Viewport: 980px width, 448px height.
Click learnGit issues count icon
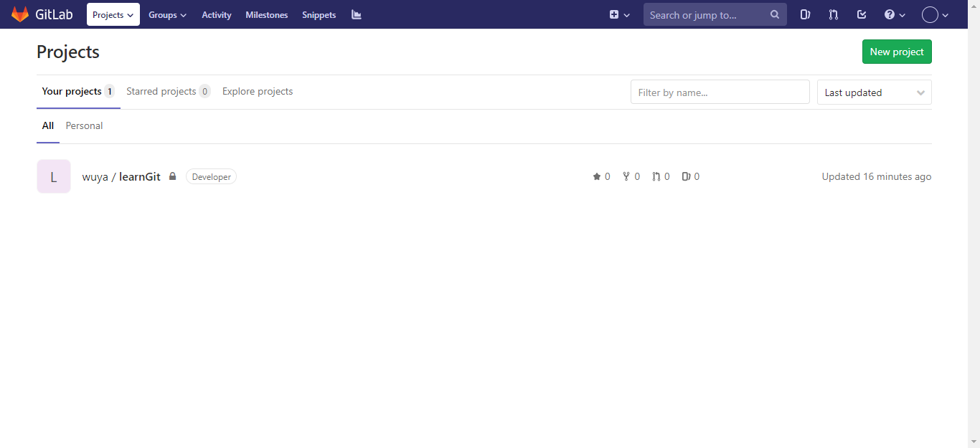[687, 176]
